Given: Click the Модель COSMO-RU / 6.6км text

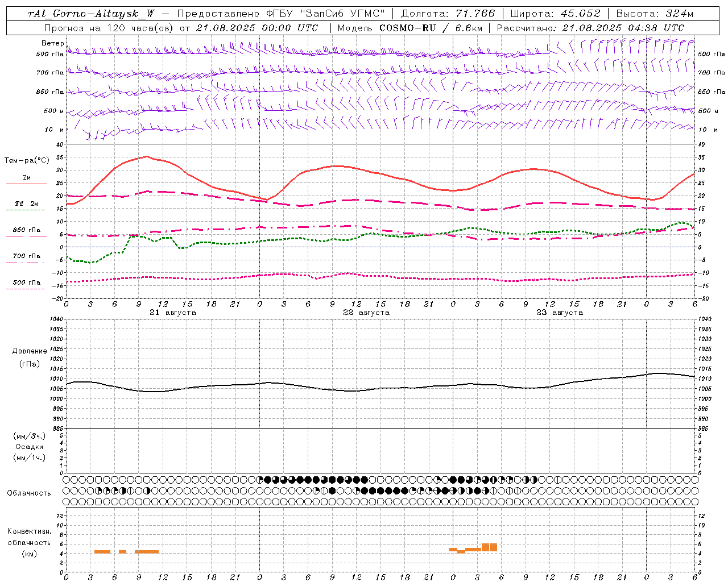Looking at the screenshot, I should point(410,28).
